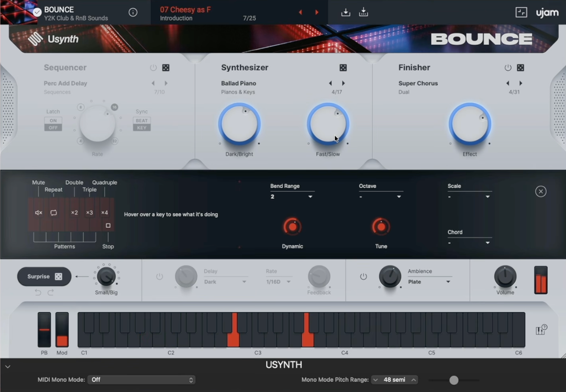566x392 pixels.
Task: Randomize the Synthesizer with its dice icon
Action: coord(343,68)
